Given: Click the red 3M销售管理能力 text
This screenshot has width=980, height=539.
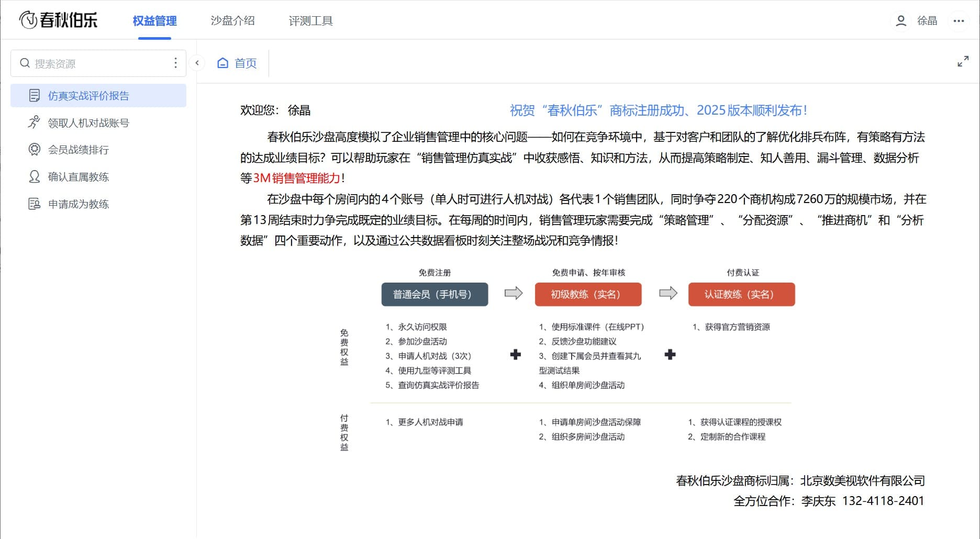Looking at the screenshot, I should [297, 178].
